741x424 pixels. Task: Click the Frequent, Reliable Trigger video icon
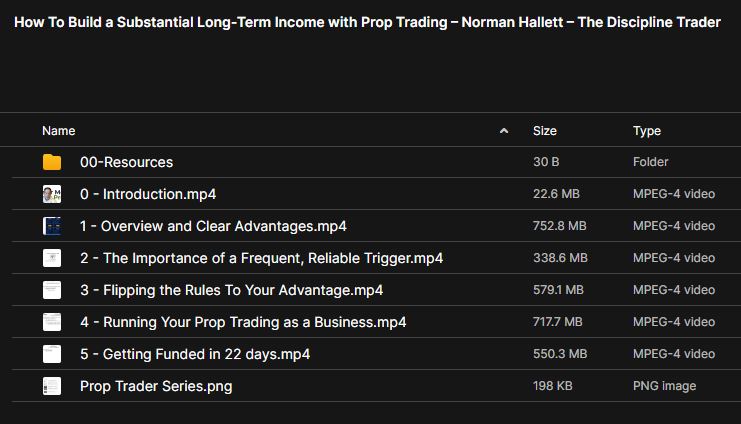point(52,258)
